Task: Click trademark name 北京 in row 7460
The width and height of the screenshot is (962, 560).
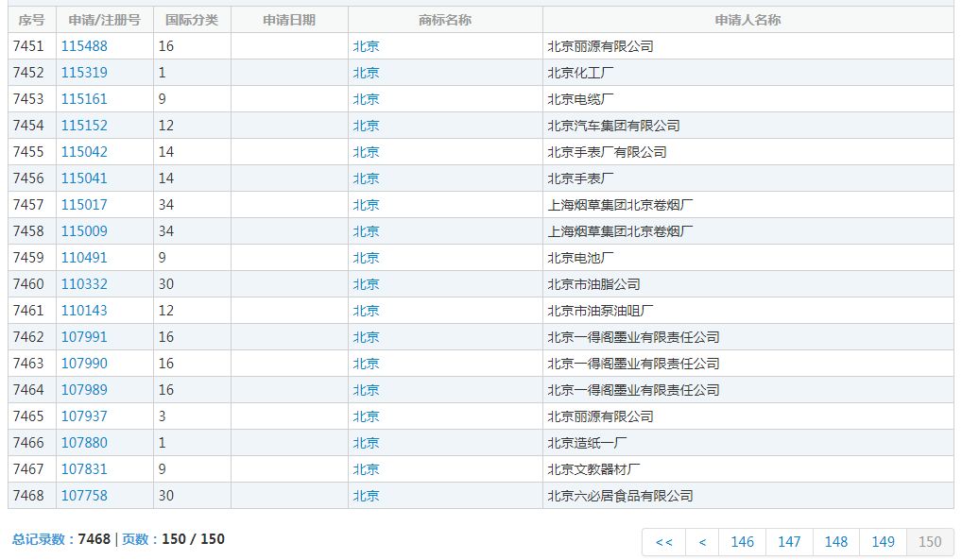Action: 367,284
